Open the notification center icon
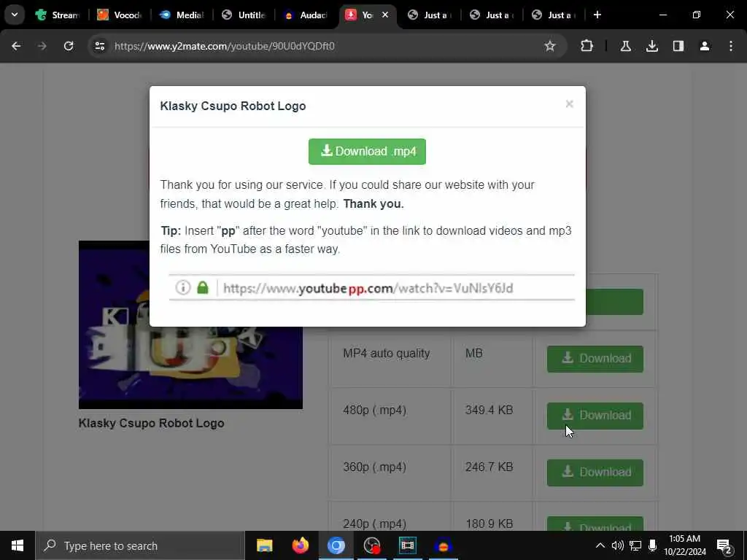Viewport: 747px width, 560px height. click(x=724, y=545)
